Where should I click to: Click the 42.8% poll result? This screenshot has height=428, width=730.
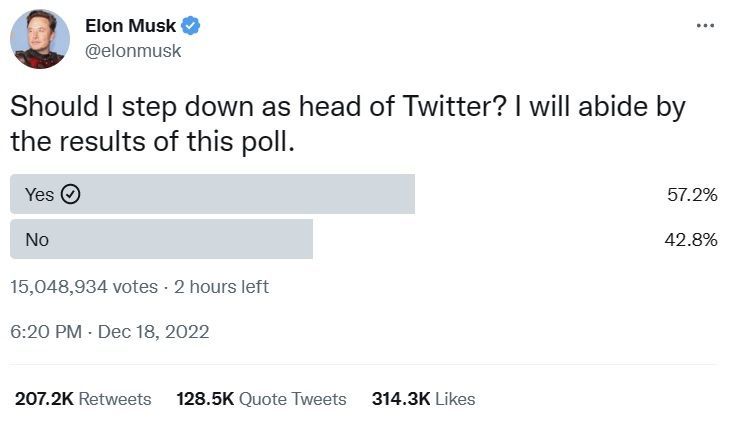(692, 240)
